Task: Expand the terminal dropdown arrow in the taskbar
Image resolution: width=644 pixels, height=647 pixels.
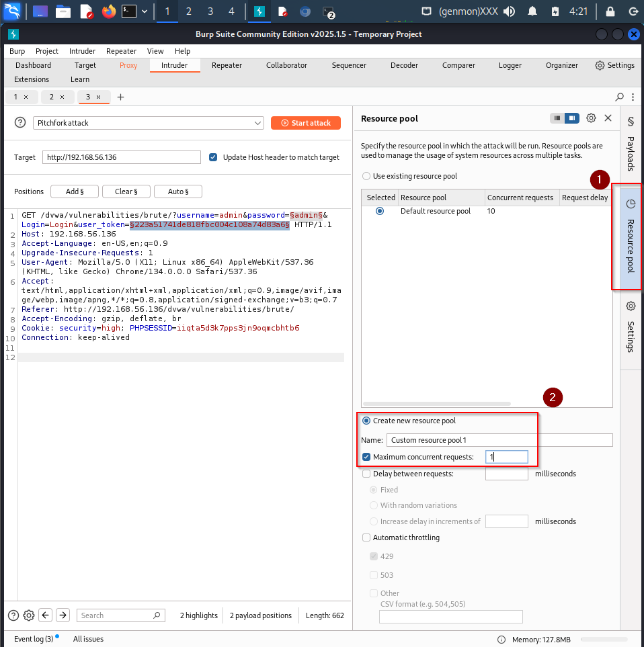Action: (x=145, y=11)
